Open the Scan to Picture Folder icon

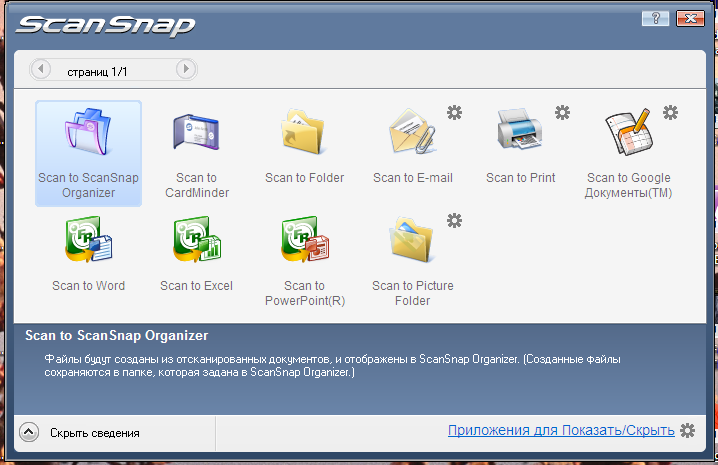[x=412, y=240]
